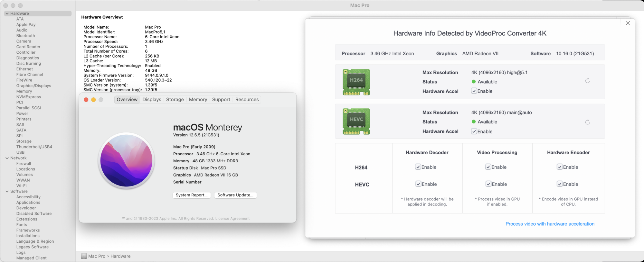Toggle HEVC Hardware Encoder Enable checkbox
644x262 pixels.
[560, 184]
